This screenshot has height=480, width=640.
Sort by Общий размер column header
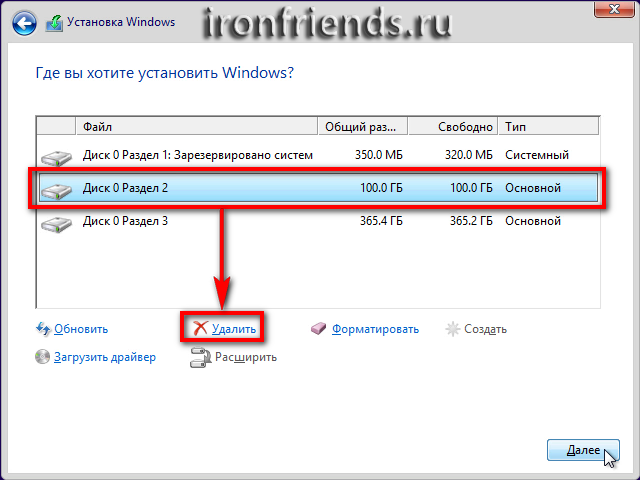[362, 128]
